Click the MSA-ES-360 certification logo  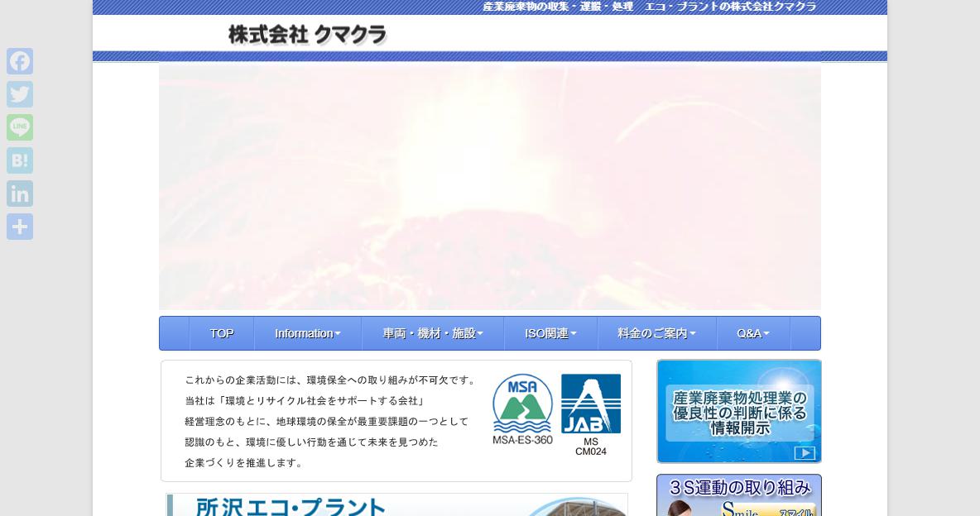(522, 409)
